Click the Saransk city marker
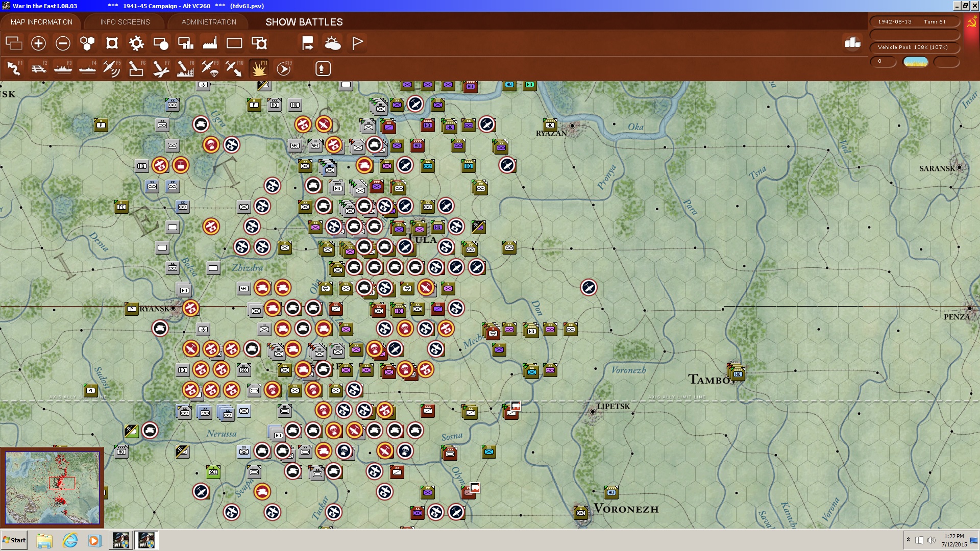Screen dimensions: 980x551 [x=959, y=167]
